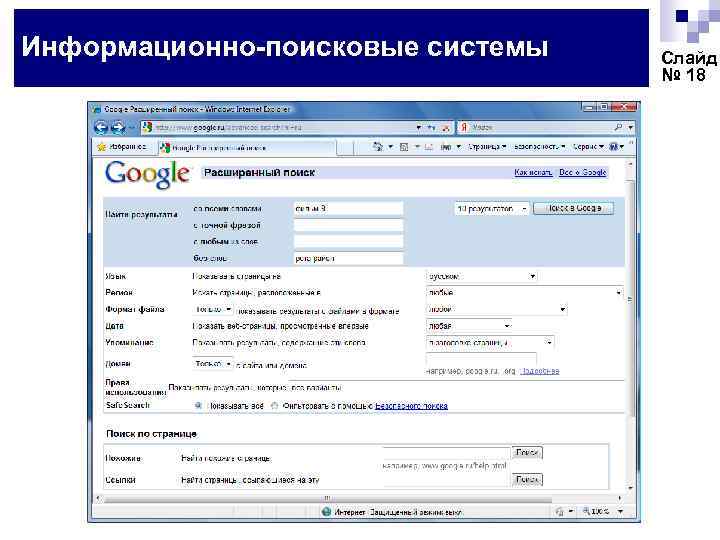720x540 pixels.
Task: Open the file format любой dropdown
Action: point(496,309)
